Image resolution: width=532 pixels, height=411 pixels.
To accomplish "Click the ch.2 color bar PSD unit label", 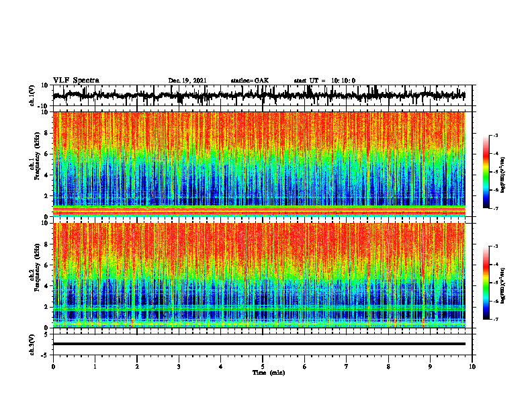I will 503,285.
